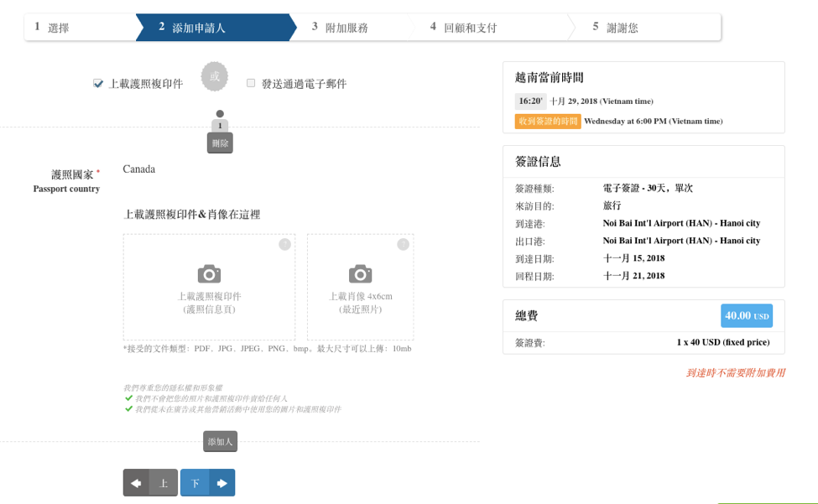Click the camera icon for passport copy upload

coord(209,274)
